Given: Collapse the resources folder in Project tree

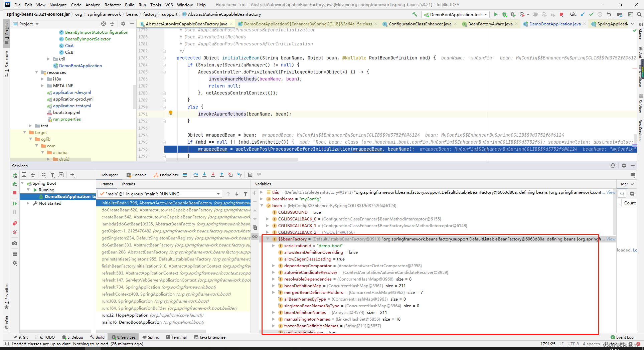Looking at the screenshot, I should tap(37, 72).
